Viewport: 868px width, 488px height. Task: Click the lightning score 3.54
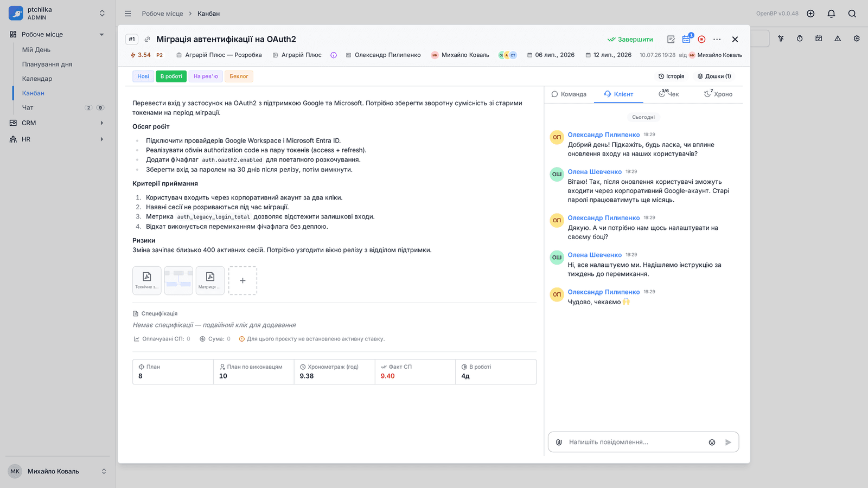tap(141, 55)
